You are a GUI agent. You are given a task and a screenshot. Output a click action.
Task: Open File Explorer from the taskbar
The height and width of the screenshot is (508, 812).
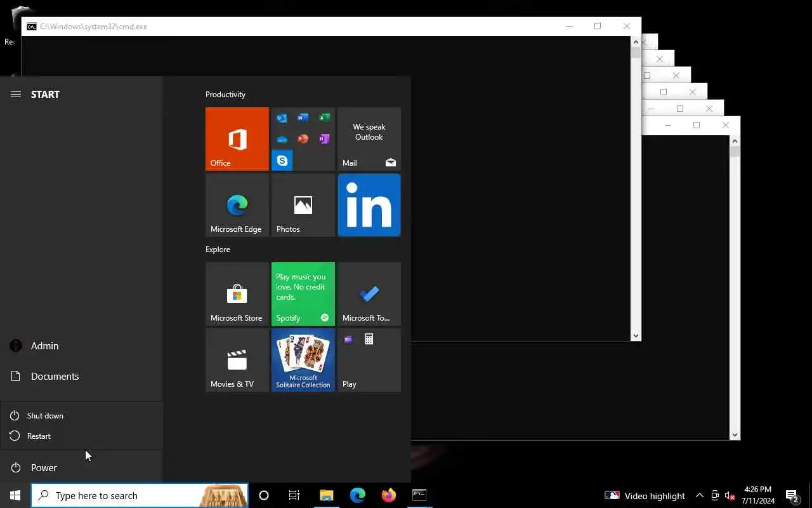click(x=326, y=495)
